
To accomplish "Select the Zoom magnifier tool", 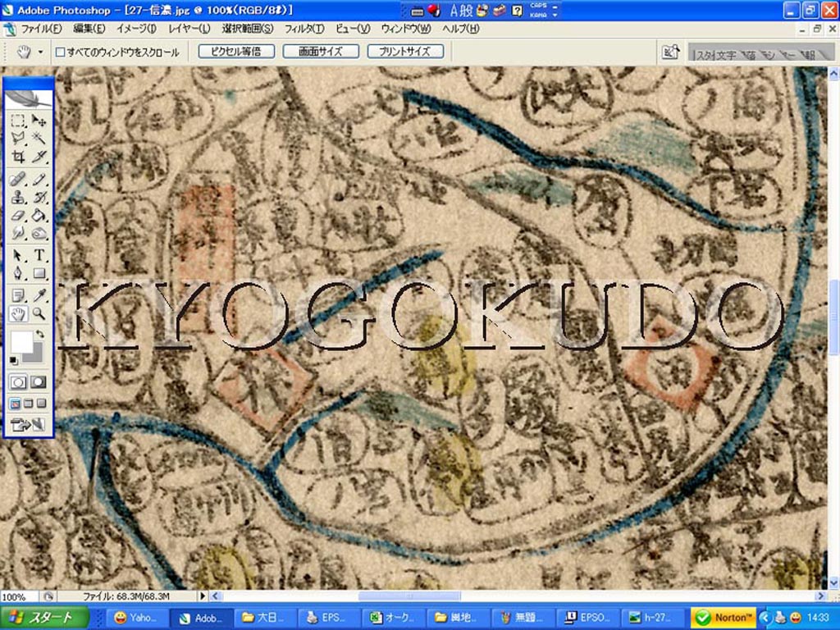I will 39,313.
